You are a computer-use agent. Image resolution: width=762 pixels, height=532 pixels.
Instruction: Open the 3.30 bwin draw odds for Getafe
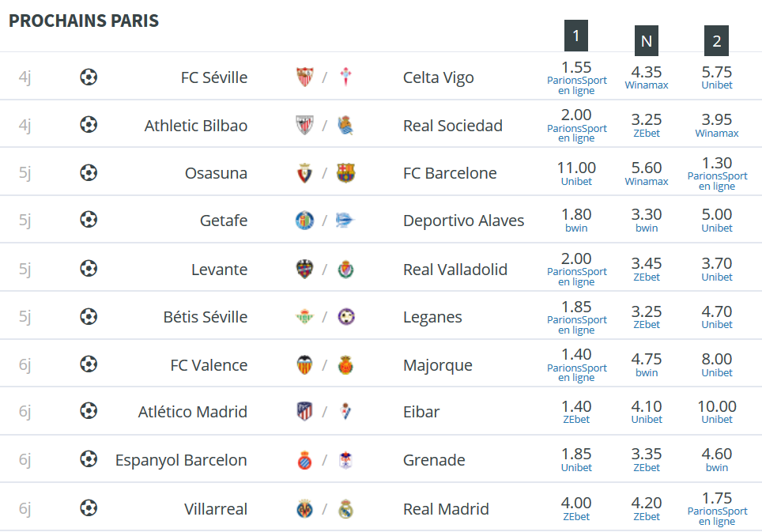click(x=647, y=220)
